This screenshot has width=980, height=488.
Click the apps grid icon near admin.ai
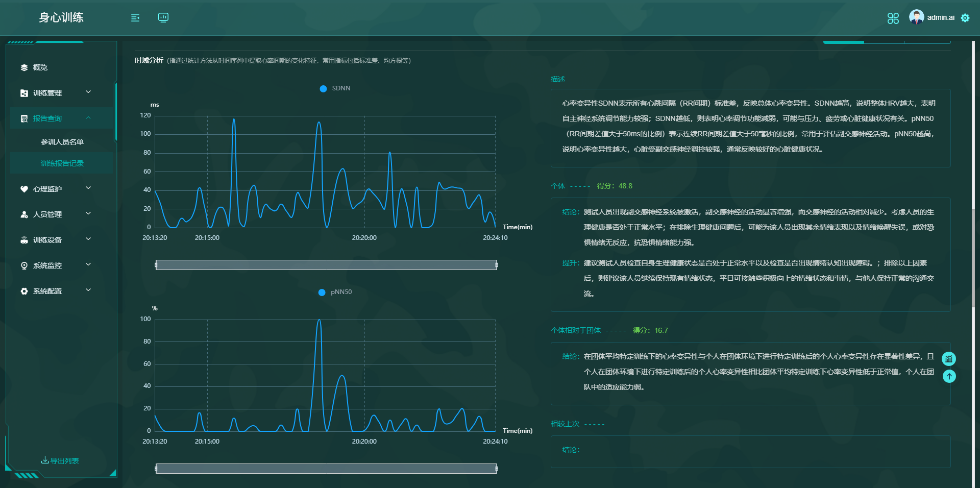click(x=893, y=18)
